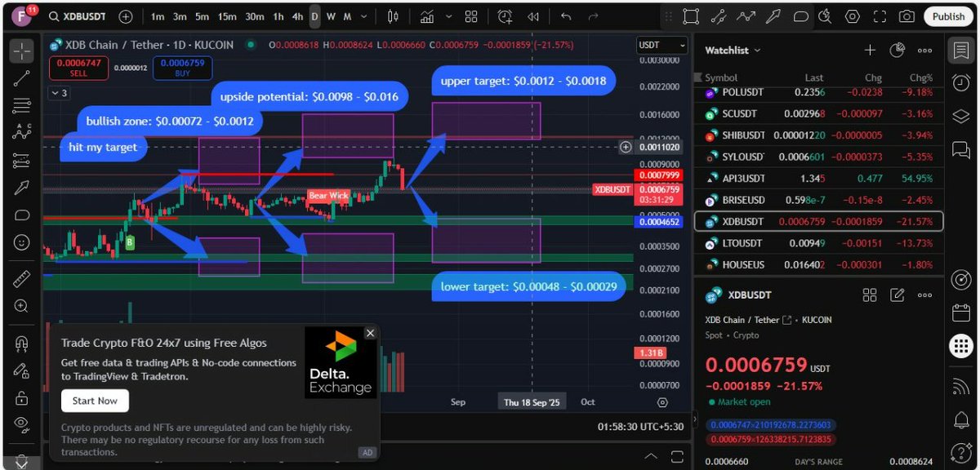Undo the last chart action

[564, 16]
